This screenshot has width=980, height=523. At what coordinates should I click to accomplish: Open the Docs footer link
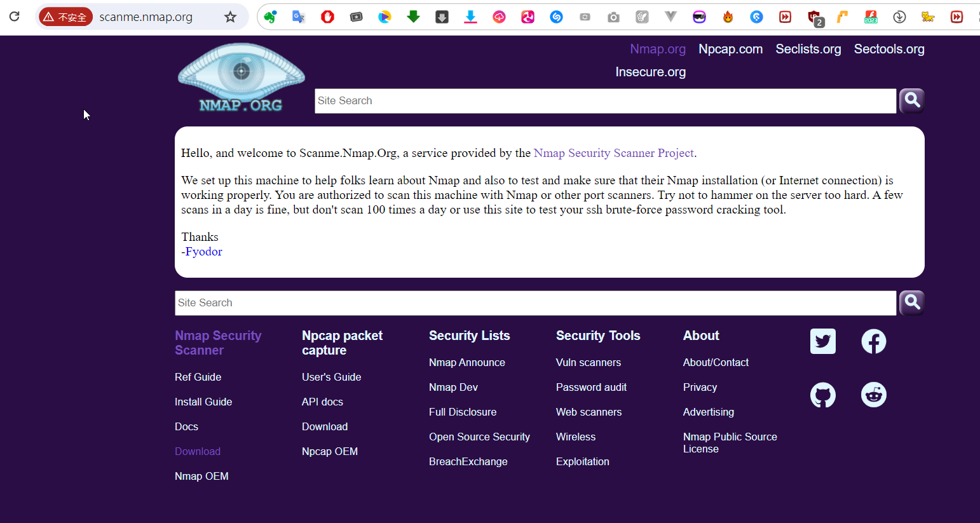(x=186, y=426)
